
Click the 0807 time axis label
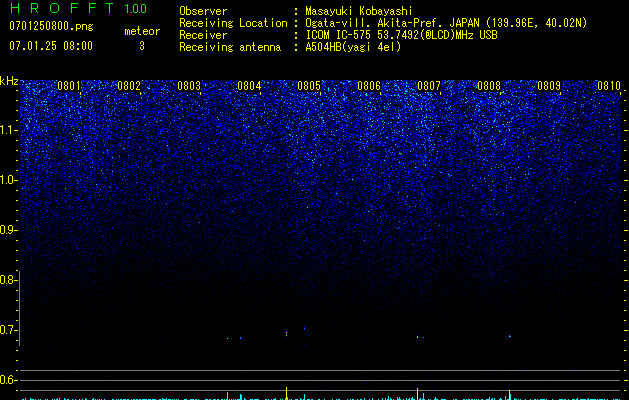tap(429, 85)
